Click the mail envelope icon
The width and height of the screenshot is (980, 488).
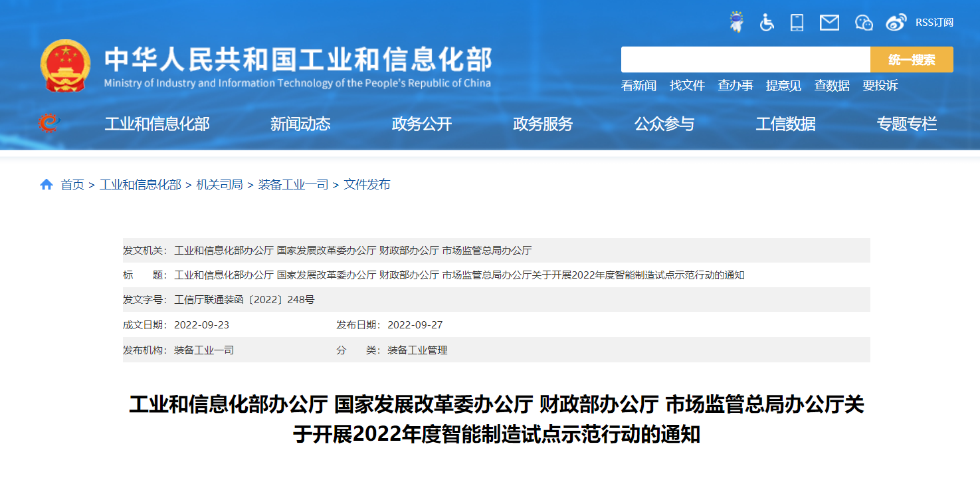pos(829,23)
